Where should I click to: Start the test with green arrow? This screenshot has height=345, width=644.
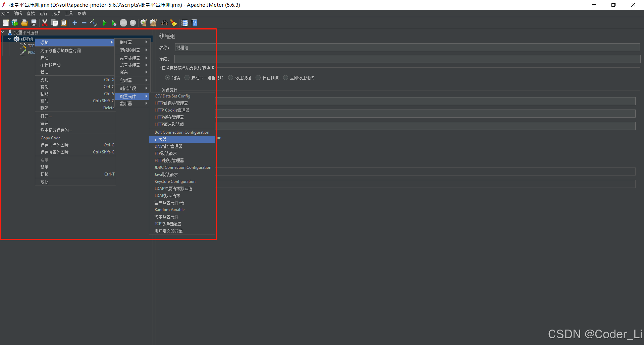pyautogui.click(x=105, y=23)
